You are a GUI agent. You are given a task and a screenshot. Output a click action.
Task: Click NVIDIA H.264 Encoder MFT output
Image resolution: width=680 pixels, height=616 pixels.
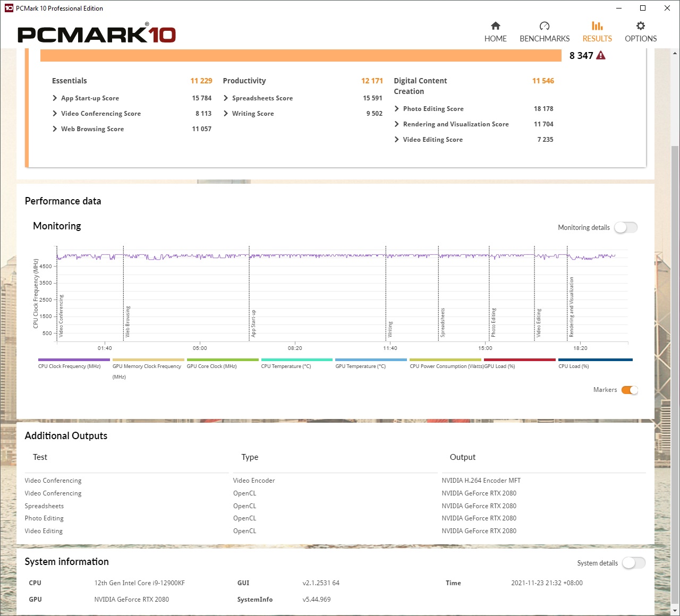(481, 481)
